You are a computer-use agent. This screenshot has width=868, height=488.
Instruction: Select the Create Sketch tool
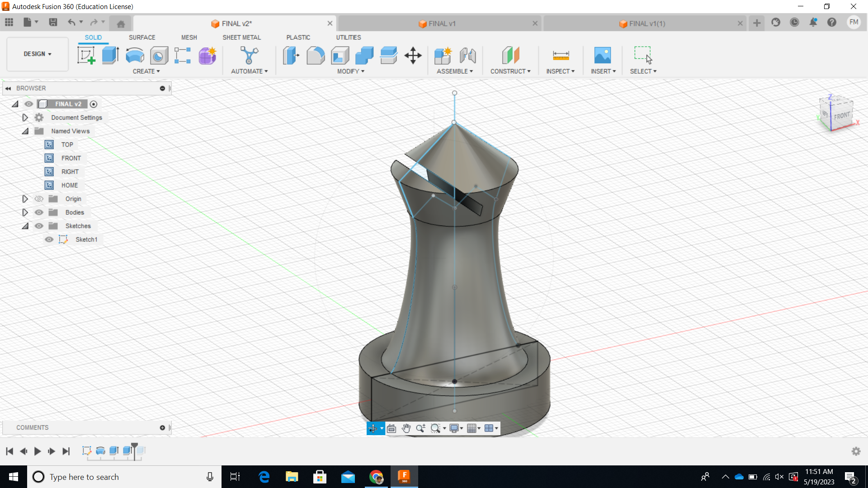tap(86, 55)
